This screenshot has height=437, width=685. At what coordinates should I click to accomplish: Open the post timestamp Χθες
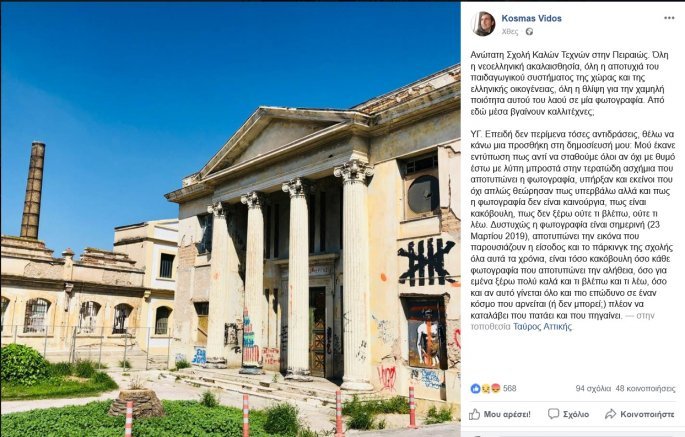(x=509, y=31)
